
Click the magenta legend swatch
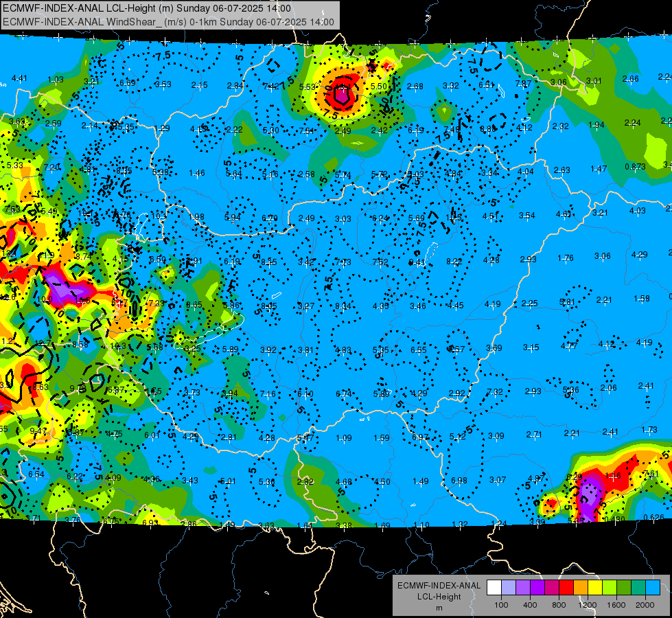tap(552, 588)
